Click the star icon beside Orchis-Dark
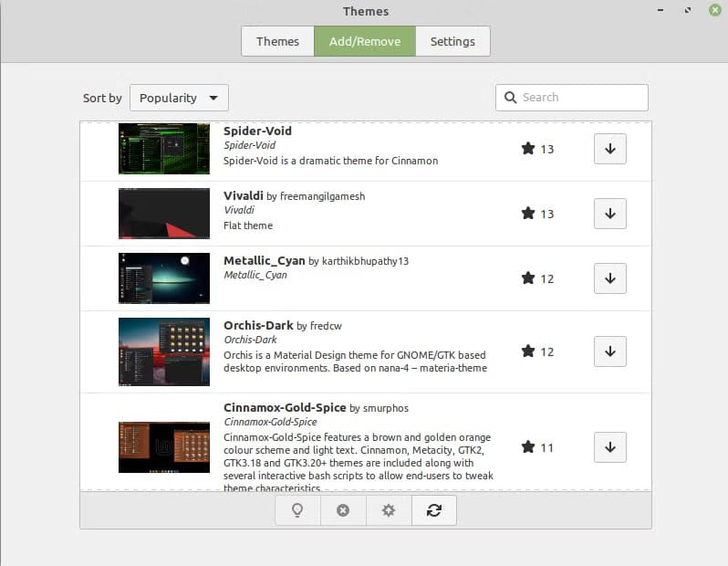Viewport: 728px width, 566px height. pyautogui.click(x=528, y=351)
